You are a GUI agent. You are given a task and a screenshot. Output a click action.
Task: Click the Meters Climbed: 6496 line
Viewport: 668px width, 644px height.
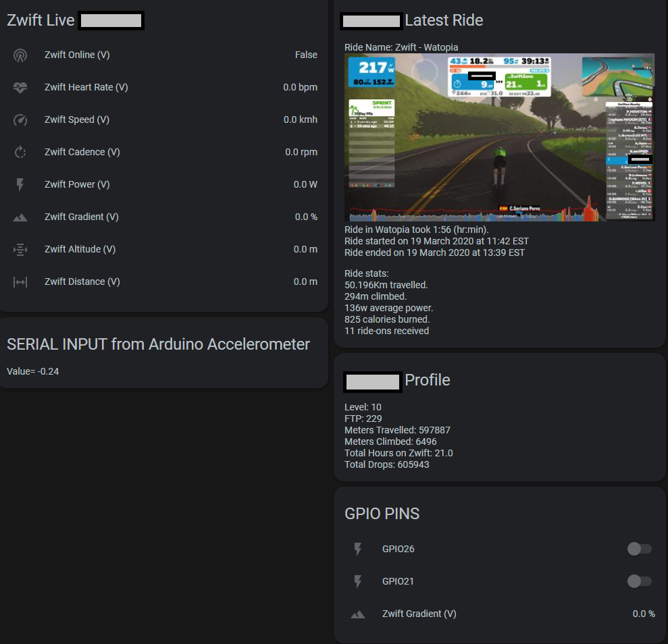(390, 441)
